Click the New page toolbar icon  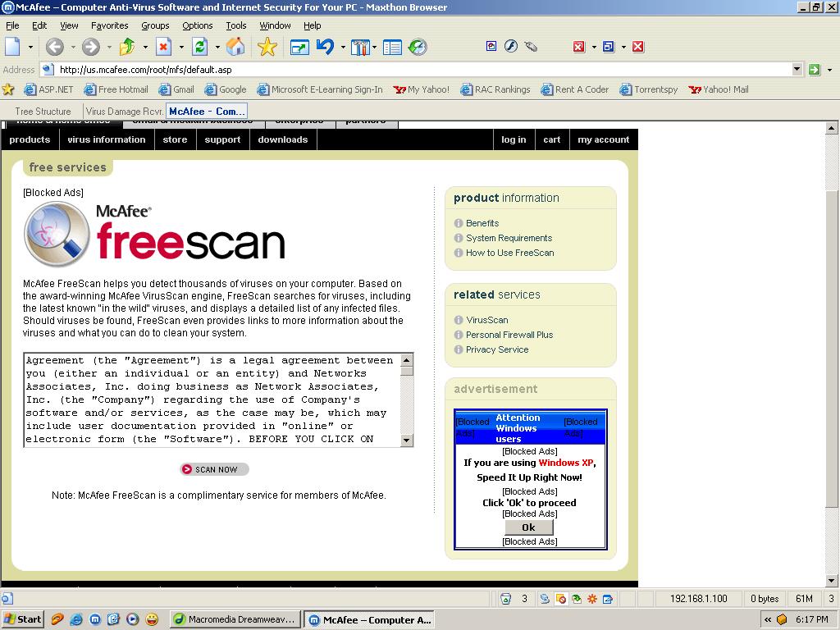pos(13,47)
